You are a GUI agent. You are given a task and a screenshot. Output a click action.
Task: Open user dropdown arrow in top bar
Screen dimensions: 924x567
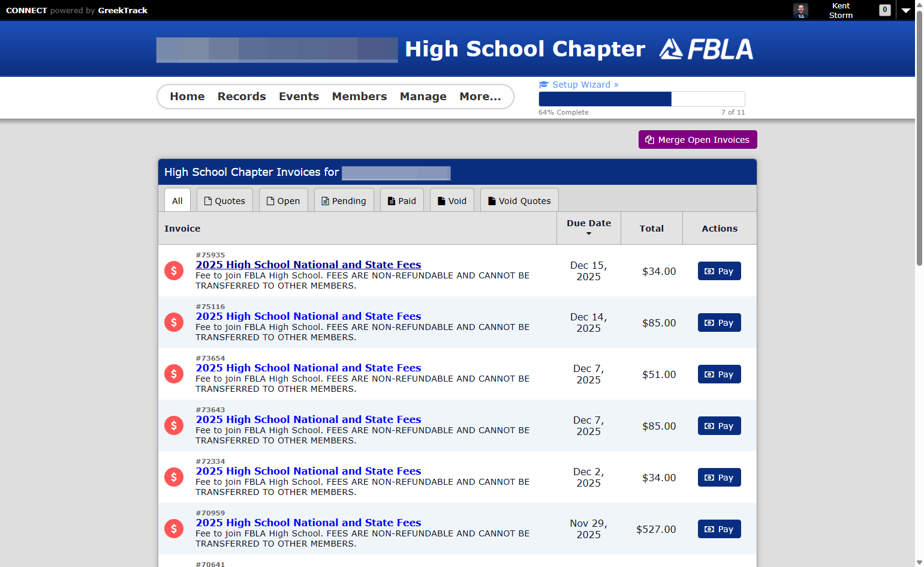906,10
